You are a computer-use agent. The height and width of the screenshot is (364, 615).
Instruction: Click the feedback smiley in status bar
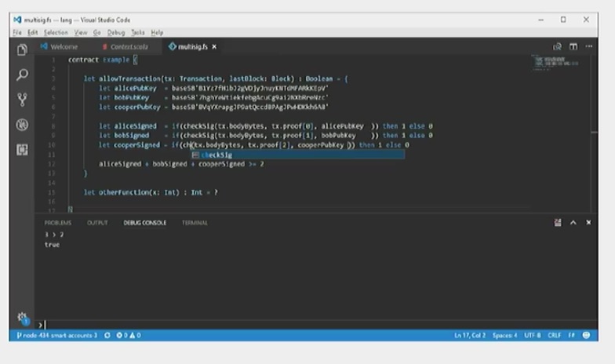(x=586, y=335)
